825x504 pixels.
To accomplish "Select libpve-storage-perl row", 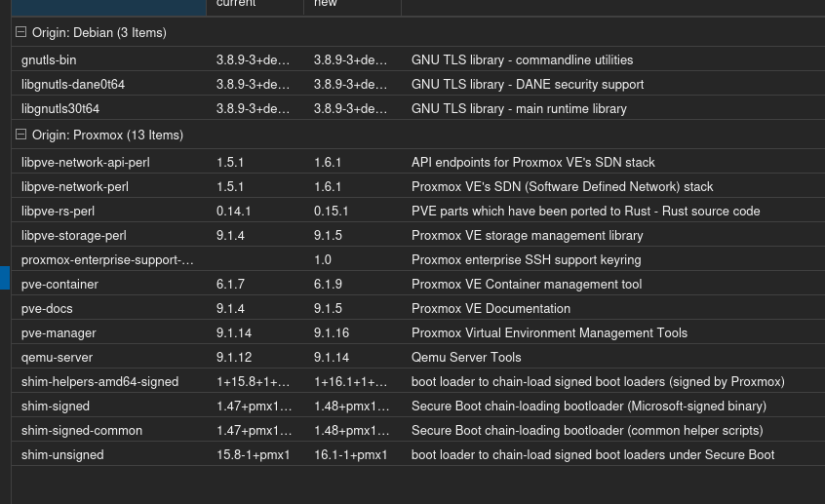I will pos(418,235).
